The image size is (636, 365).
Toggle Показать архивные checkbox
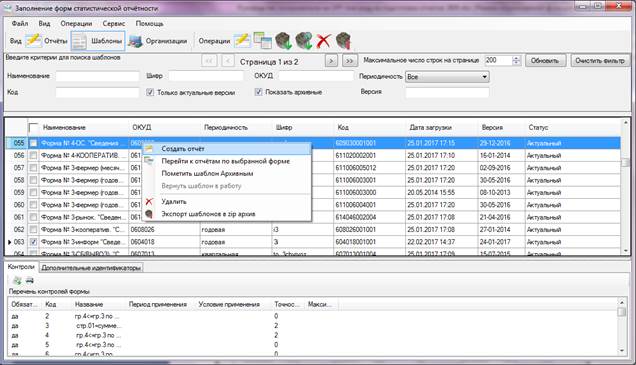[258, 92]
